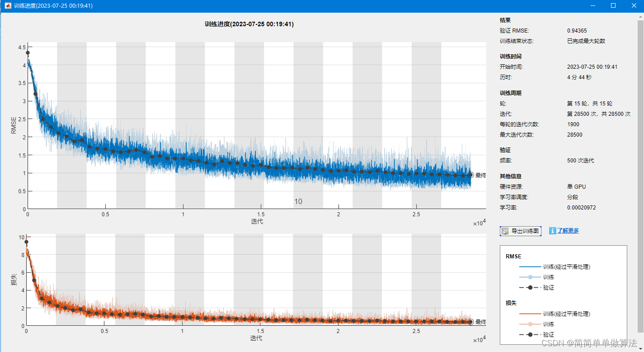Click the 频率: label under 验证
This screenshot has width=644, height=352.
click(506, 161)
